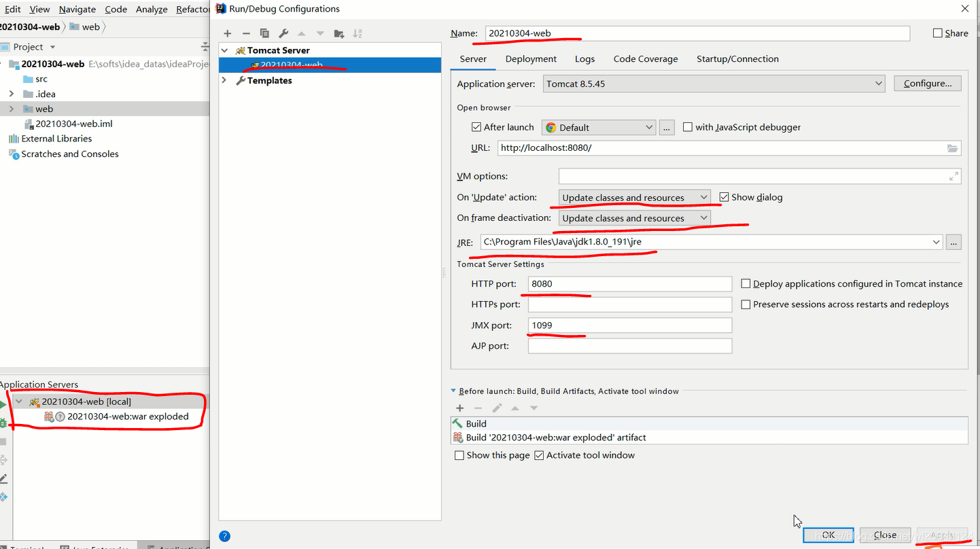Open On frame deactivation dropdown
The height and width of the screenshot is (549, 980).
[635, 218]
